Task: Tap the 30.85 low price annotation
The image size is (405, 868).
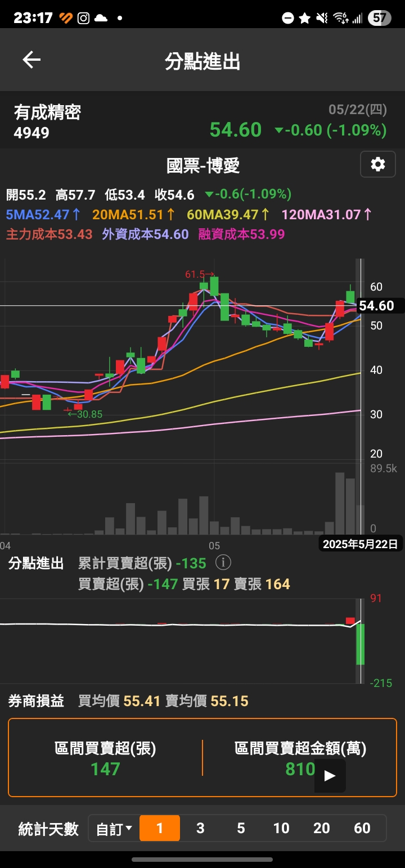Action: pos(85,414)
